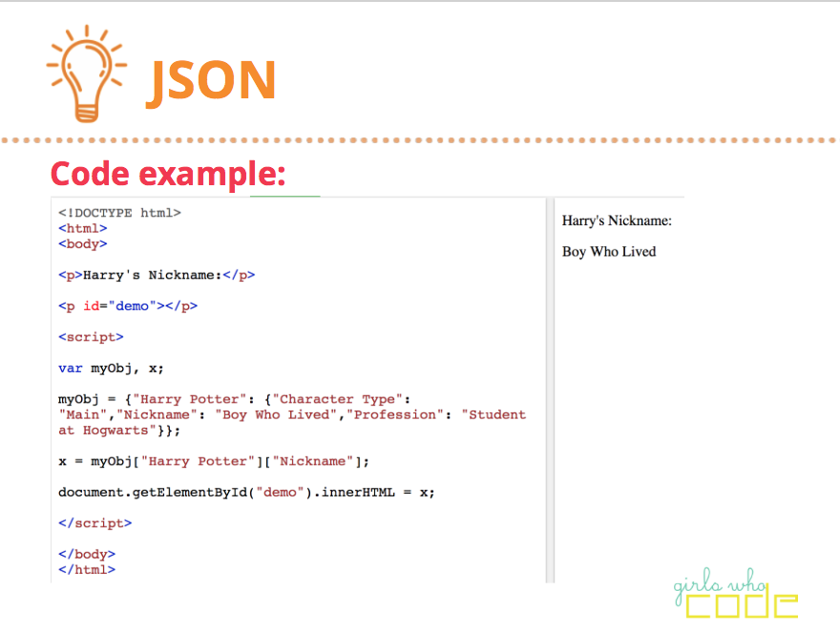Click the 'at Hogwarts"}};' line
This screenshot has height=632, width=840.
[119, 431]
